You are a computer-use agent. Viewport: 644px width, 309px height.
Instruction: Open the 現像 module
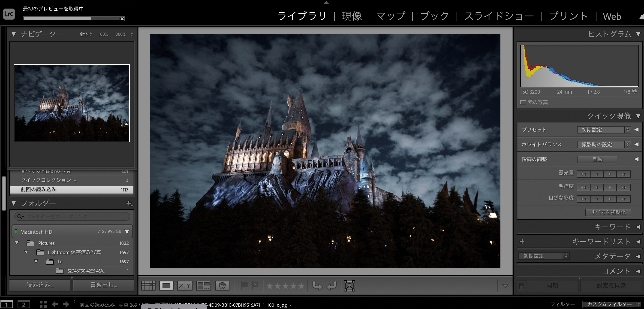(x=352, y=16)
